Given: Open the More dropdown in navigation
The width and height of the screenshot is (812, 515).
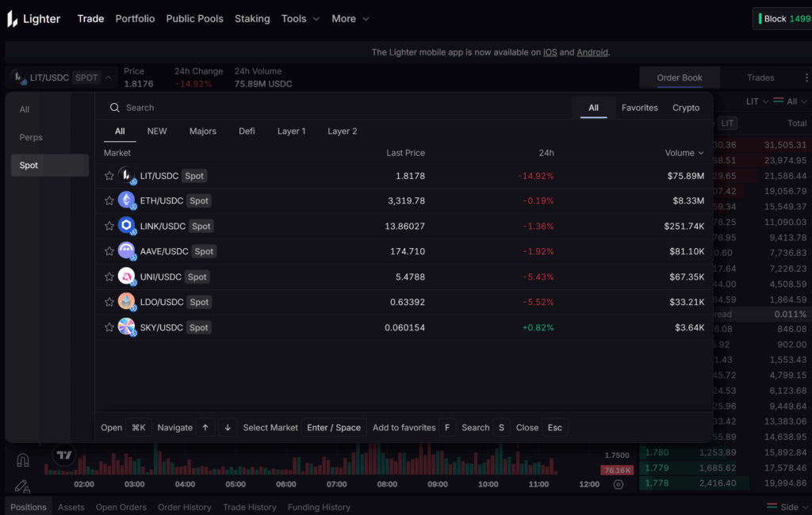Looking at the screenshot, I should [350, 19].
